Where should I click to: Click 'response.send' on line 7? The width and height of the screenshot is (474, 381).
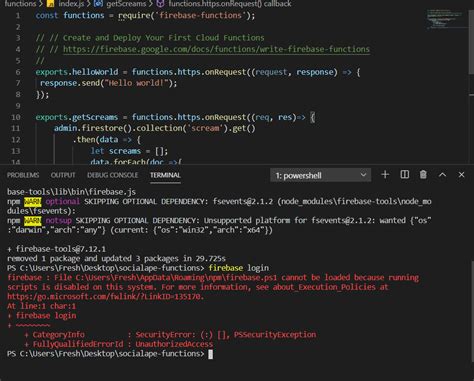click(x=70, y=83)
